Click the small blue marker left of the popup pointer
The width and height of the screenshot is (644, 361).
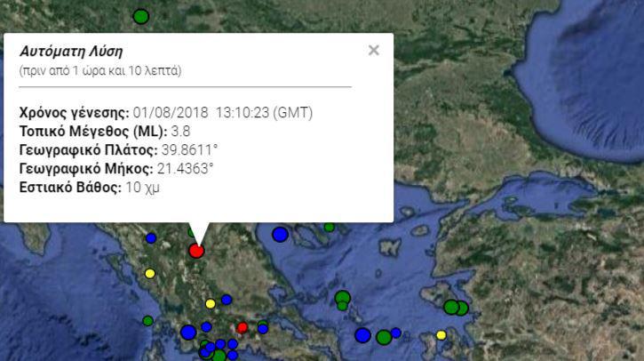[151, 238]
